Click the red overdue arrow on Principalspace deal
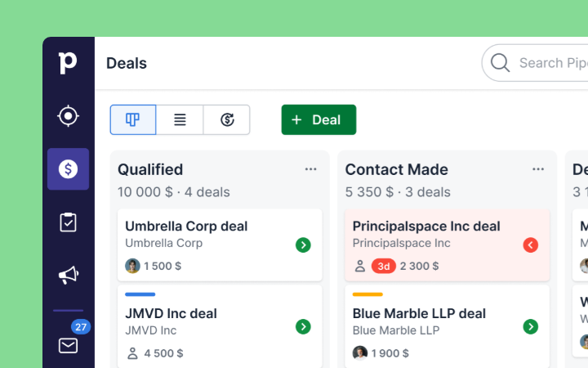 [x=531, y=245]
